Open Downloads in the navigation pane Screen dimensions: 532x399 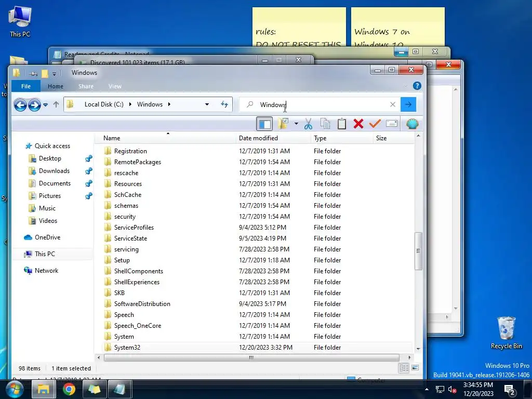pos(54,171)
